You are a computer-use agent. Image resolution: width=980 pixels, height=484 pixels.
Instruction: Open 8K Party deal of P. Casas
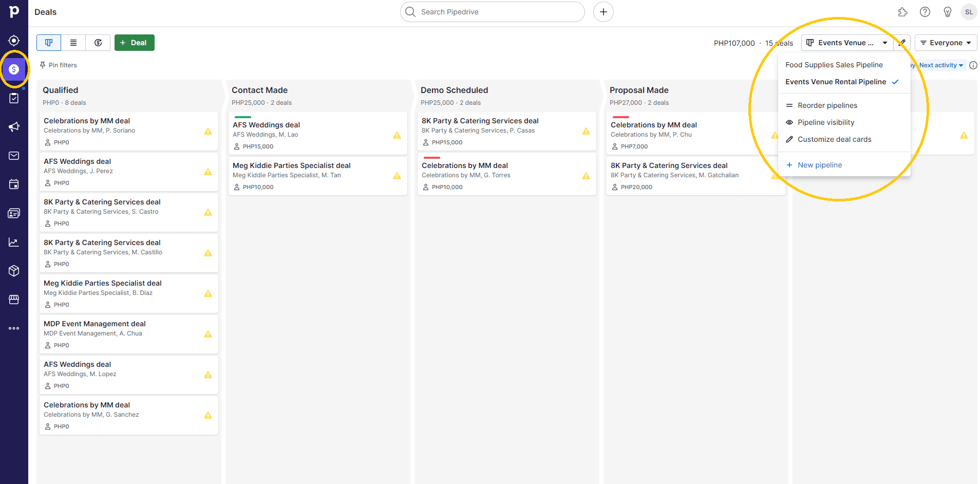point(507,131)
